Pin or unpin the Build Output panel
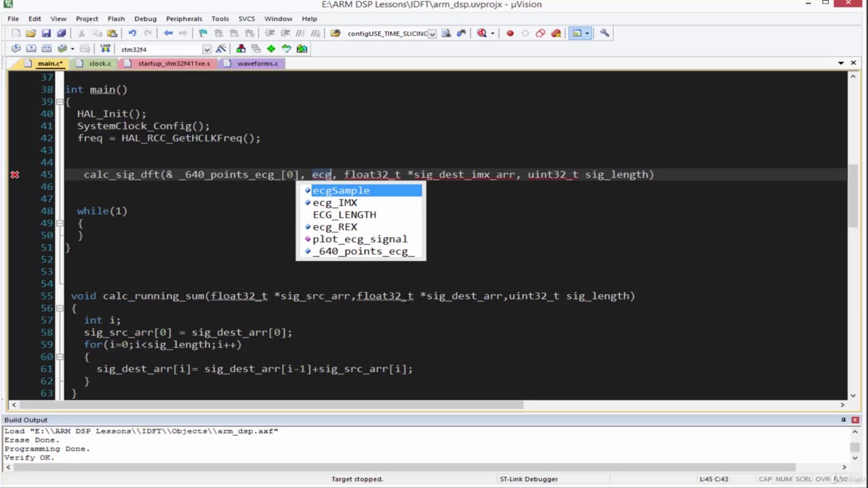 tap(844, 420)
